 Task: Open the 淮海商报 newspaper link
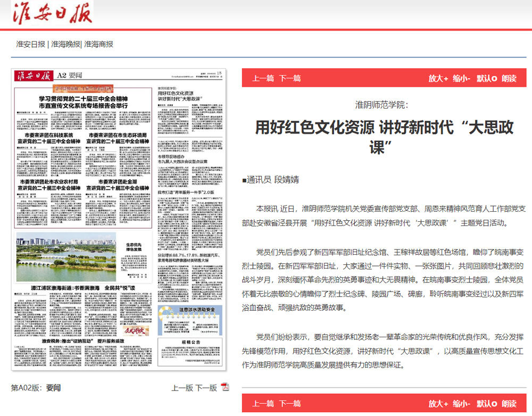point(99,44)
